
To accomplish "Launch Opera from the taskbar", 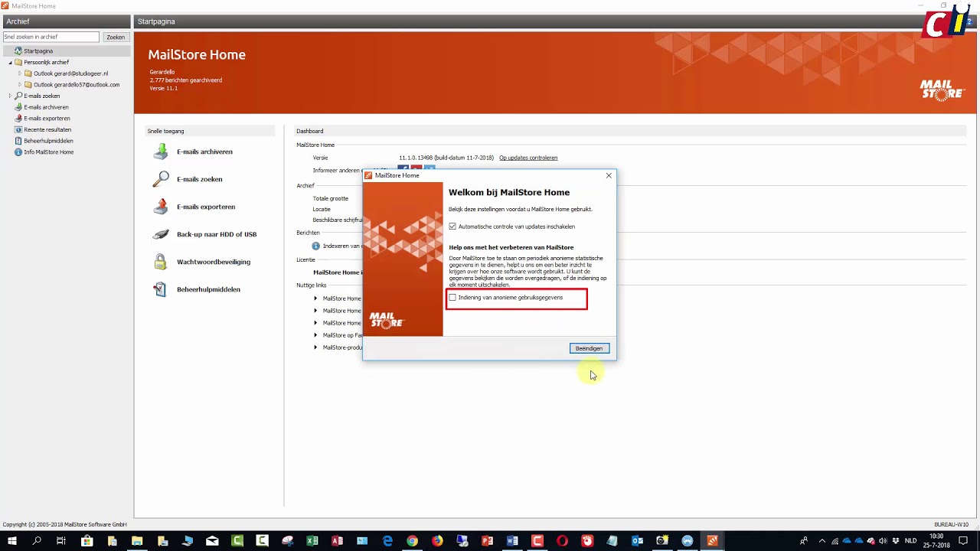I will 562,541.
